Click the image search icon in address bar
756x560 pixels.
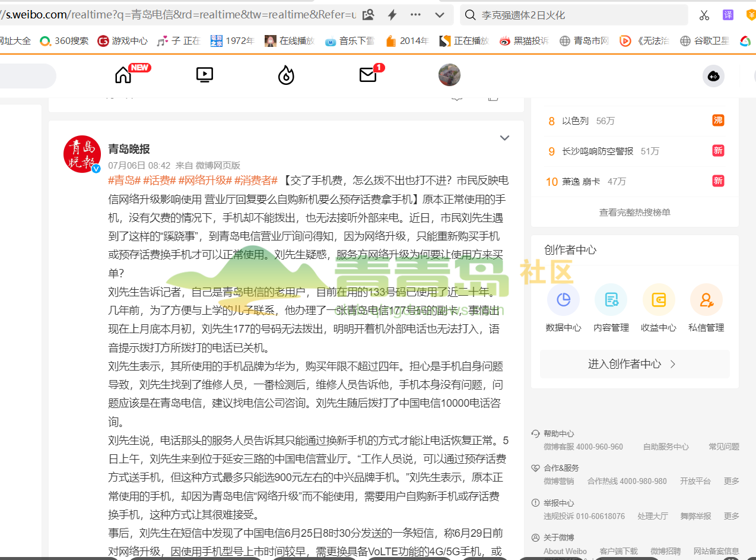tap(368, 15)
